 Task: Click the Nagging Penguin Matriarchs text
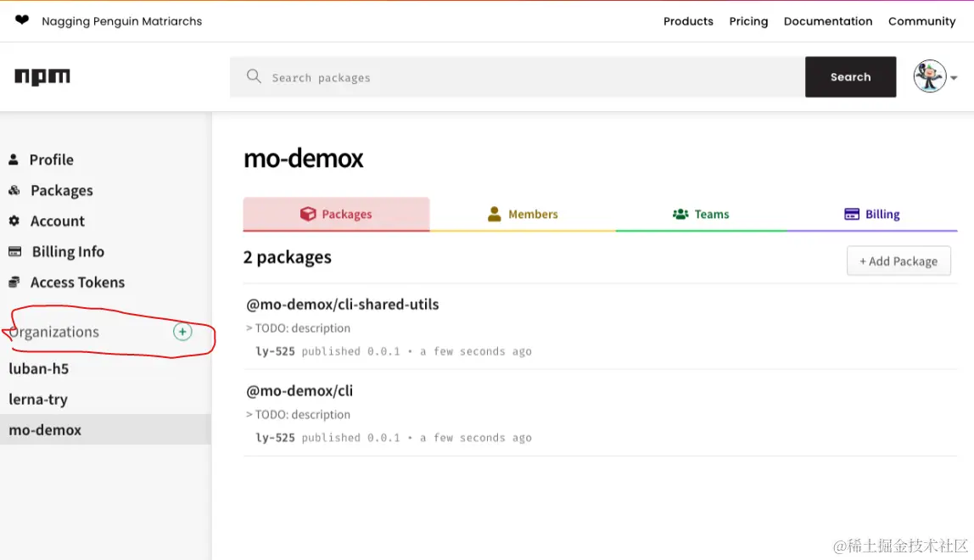coord(122,21)
